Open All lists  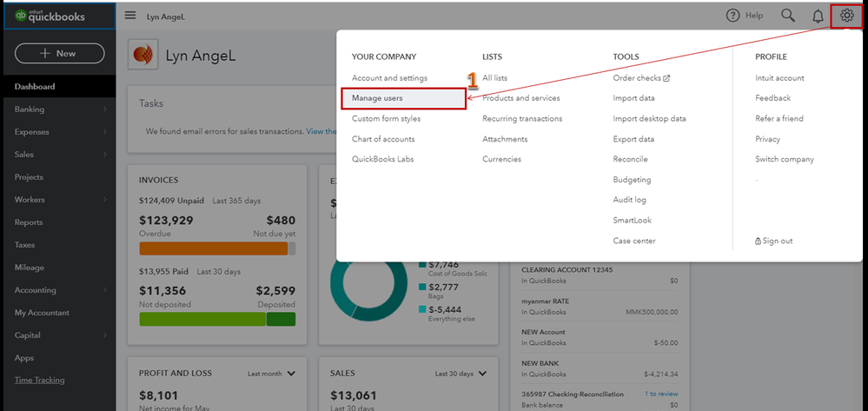495,78
